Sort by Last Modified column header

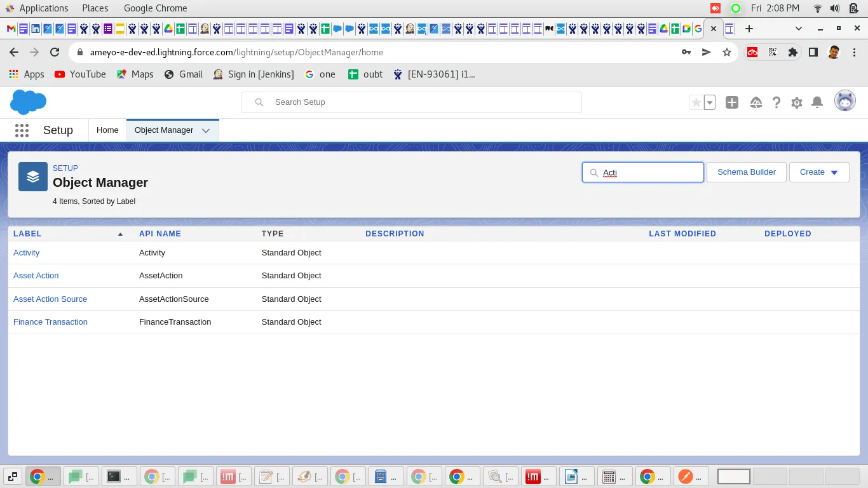682,234
